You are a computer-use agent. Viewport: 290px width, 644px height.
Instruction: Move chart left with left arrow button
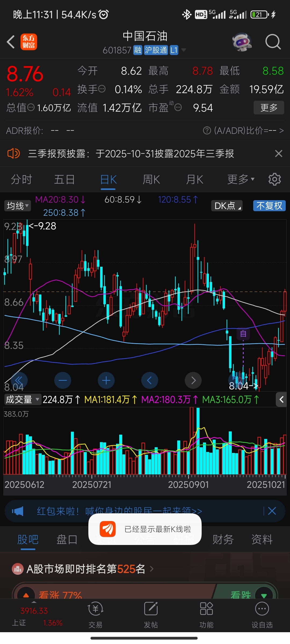[x=150, y=380]
